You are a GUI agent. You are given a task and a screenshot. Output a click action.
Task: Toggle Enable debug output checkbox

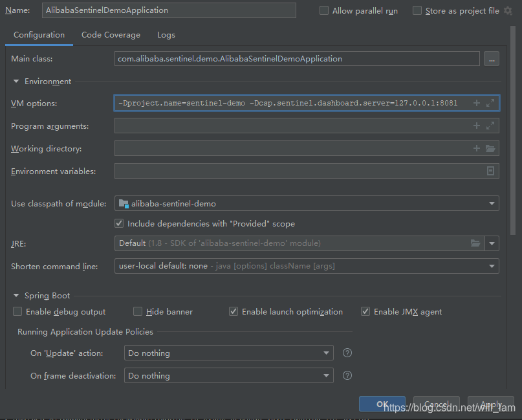coord(17,311)
